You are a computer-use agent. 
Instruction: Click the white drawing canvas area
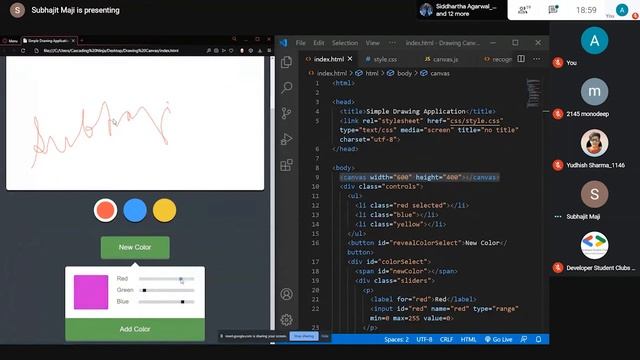coord(135,123)
